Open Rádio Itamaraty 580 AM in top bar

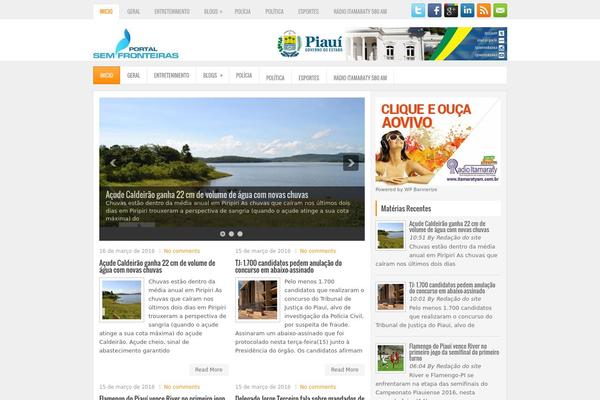point(360,11)
